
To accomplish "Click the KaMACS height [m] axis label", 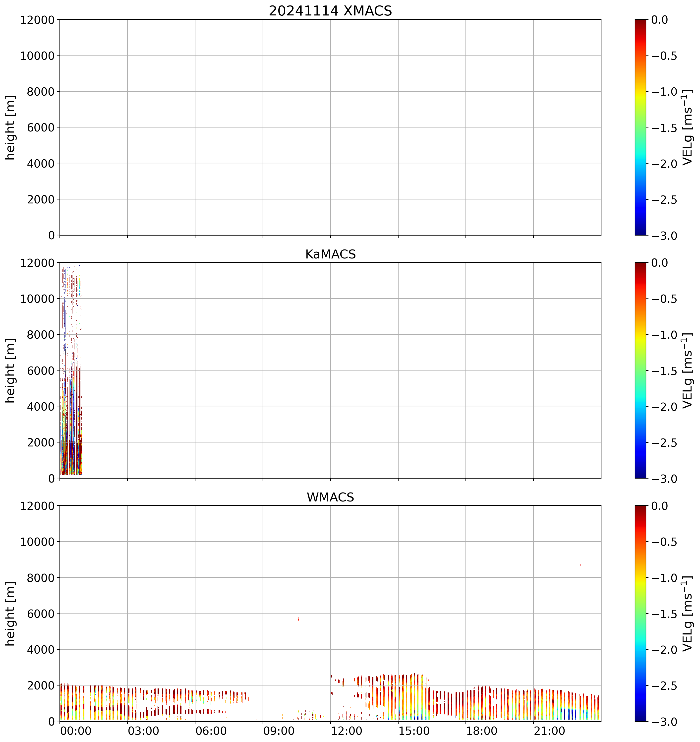I will 10,371.
